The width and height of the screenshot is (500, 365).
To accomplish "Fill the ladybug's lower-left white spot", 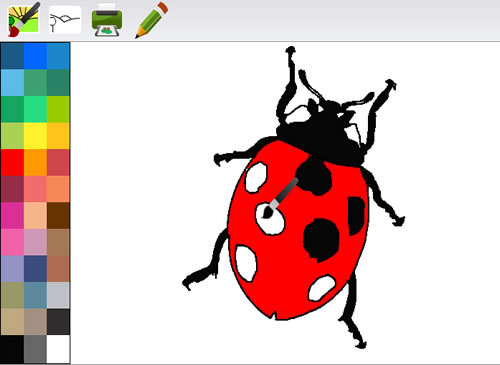I will pos(246,263).
